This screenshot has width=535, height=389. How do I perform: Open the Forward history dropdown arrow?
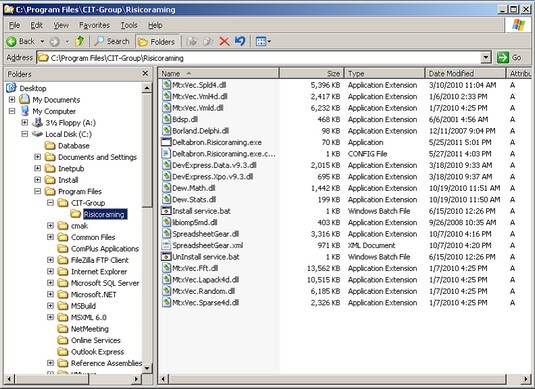(67, 42)
